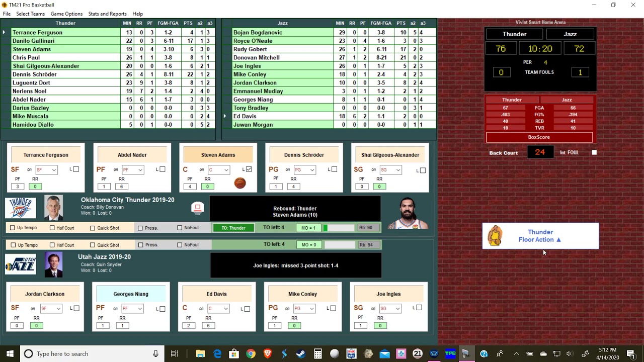Open the TPB app in the taskbar

[x=451, y=354]
